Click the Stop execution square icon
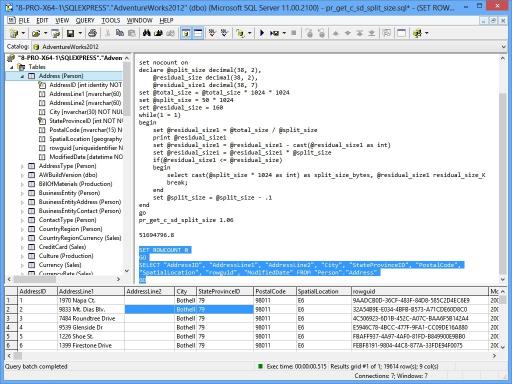 point(294,33)
